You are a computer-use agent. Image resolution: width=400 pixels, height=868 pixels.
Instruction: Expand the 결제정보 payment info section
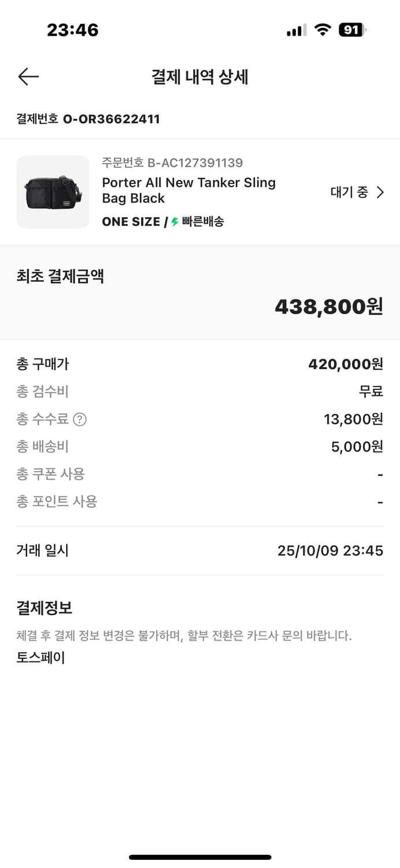pos(45,608)
